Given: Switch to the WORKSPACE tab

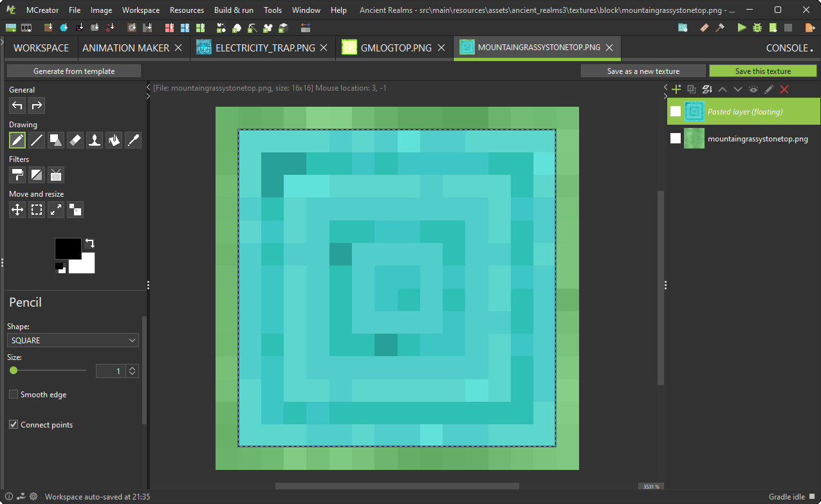Looking at the screenshot, I should click(41, 48).
